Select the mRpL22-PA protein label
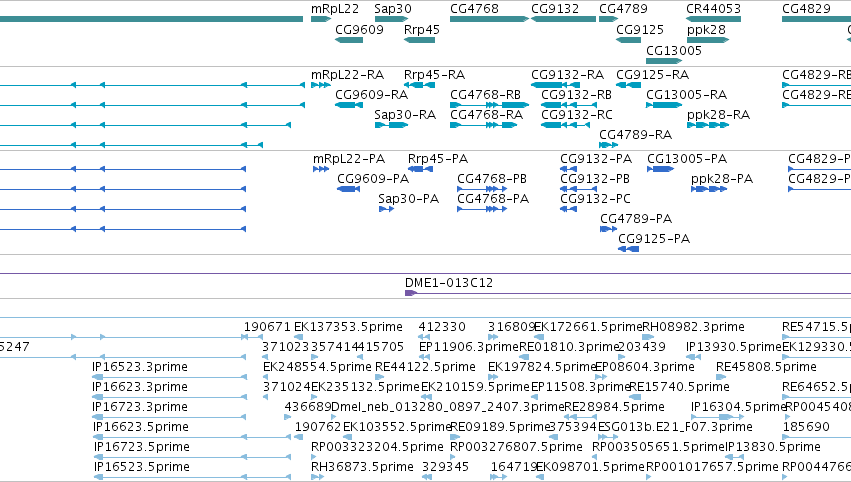851x482 pixels. tap(349, 158)
